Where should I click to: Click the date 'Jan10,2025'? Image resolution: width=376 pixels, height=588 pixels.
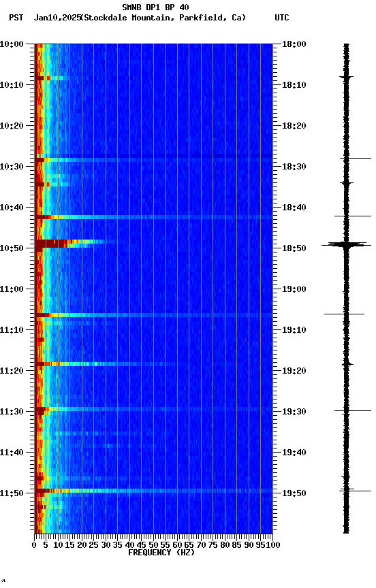(57, 18)
